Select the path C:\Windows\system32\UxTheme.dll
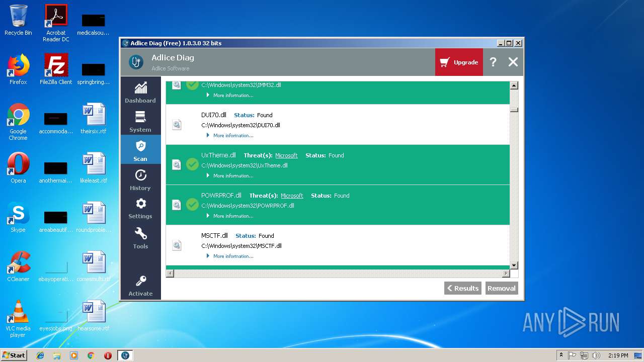This screenshot has height=362, width=644. [245, 165]
